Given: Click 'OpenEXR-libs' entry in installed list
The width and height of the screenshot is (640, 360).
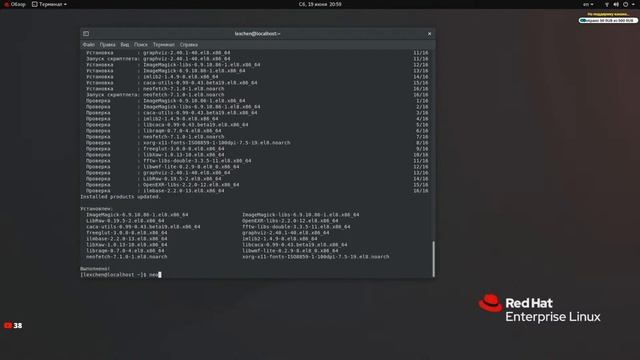Looking at the screenshot, I should click(290, 221).
